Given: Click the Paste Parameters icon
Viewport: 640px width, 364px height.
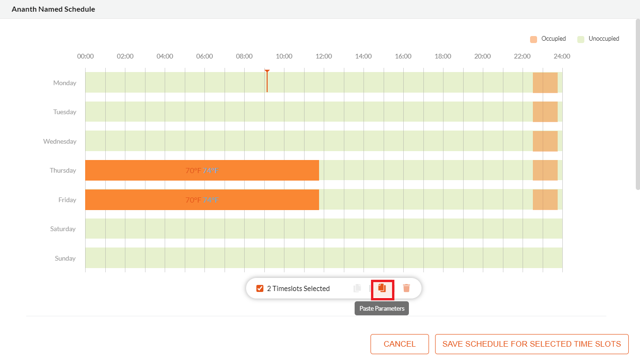Looking at the screenshot, I should (x=383, y=288).
